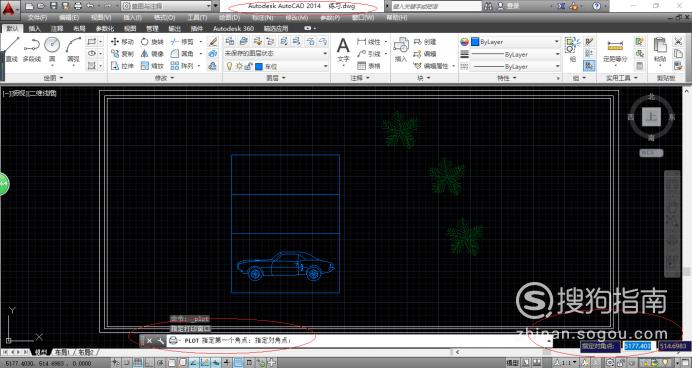This screenshot has height=368, width=692.
Task: Click the Move (移动) tool
Action: click(122, 42)
